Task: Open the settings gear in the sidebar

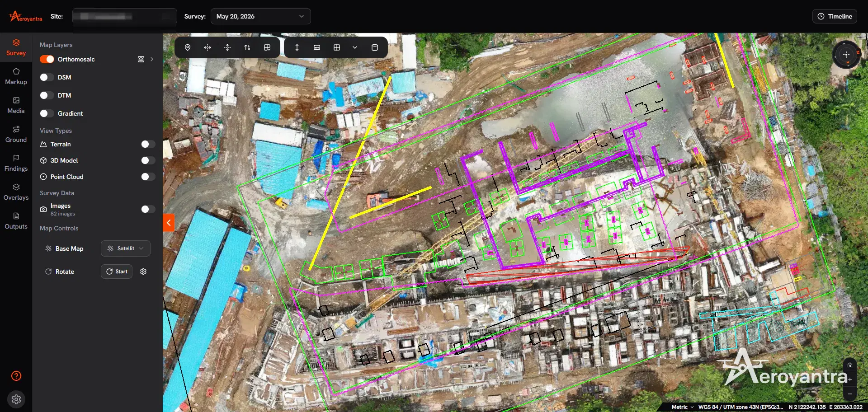Action: [16, 399]
